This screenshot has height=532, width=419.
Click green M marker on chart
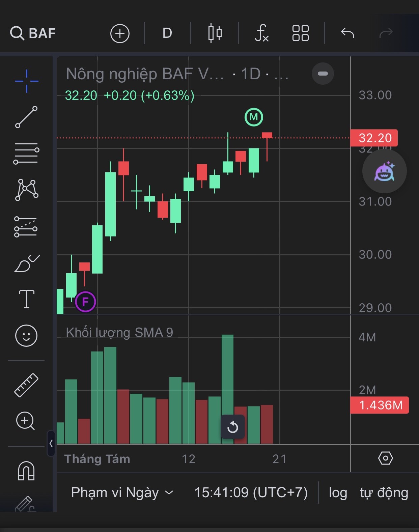click(254, 117)
